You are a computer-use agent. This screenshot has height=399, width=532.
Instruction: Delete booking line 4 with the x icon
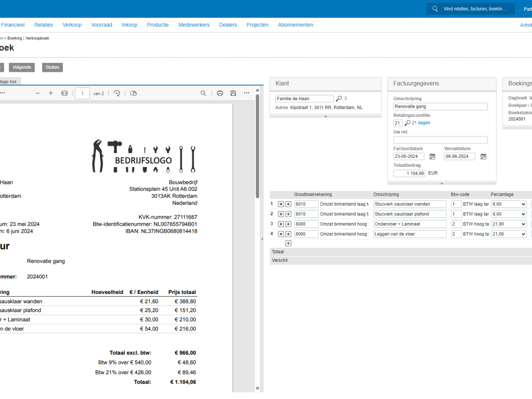[x=281, y=234]
